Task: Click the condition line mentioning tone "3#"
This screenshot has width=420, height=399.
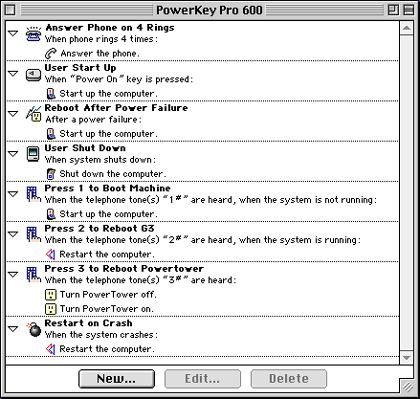Action: coord(140,280)
